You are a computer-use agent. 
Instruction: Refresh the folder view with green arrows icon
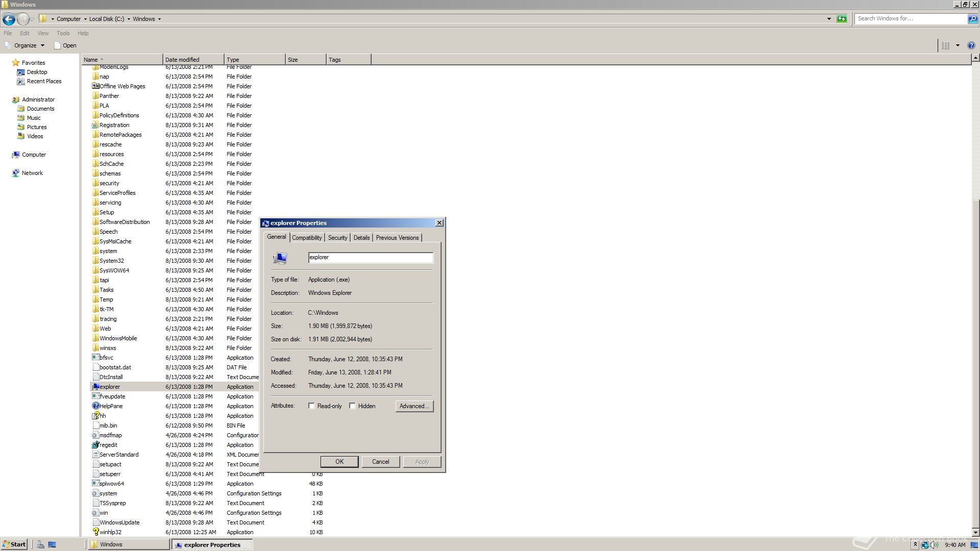point(842,19)
